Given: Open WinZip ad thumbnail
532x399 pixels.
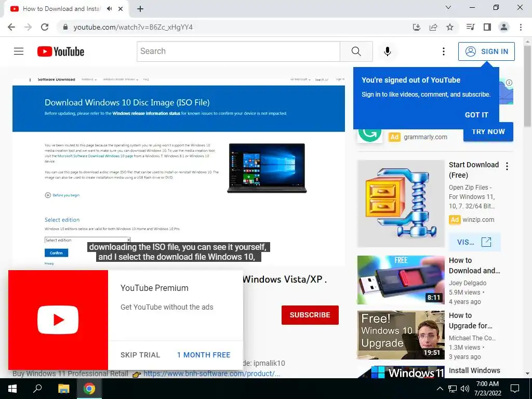Looking at the screenshot, I should [x=401, y=204].
